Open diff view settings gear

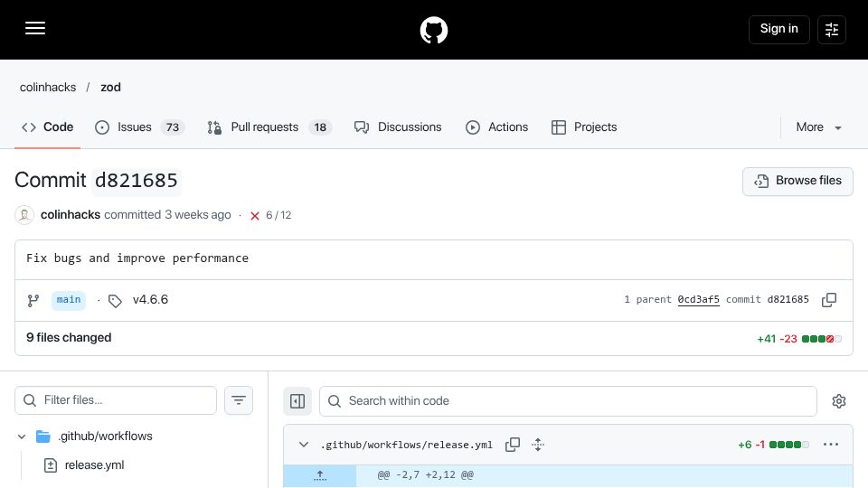pos(839,401)
